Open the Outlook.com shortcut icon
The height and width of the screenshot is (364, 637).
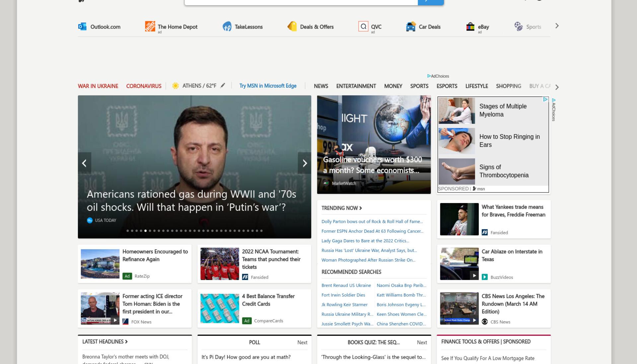pos(82,27)
